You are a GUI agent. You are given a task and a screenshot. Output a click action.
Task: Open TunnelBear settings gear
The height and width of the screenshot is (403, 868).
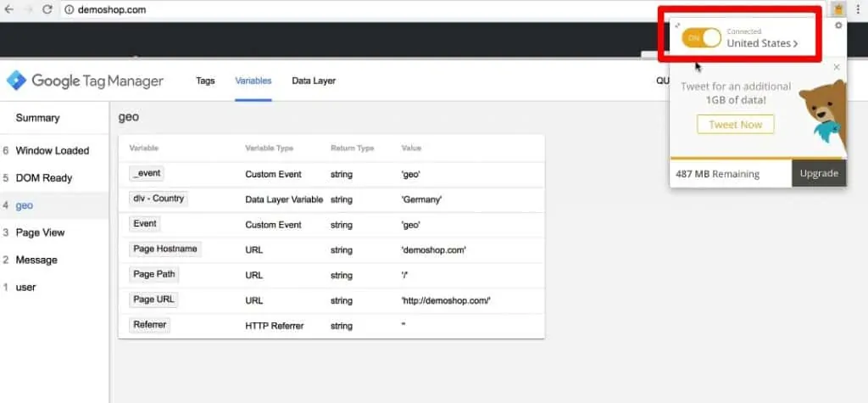click(838, 25)
